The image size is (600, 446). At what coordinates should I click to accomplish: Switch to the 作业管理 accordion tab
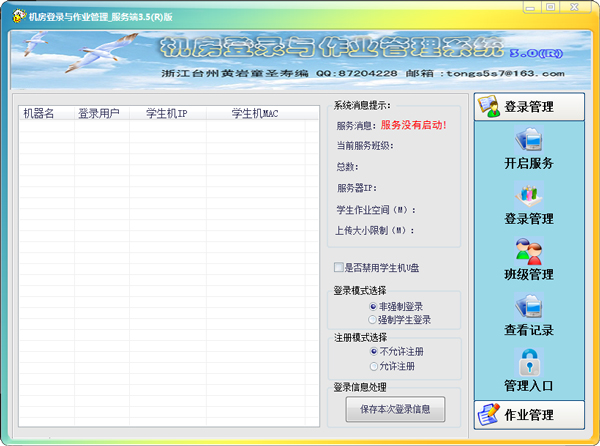[529, 415]
